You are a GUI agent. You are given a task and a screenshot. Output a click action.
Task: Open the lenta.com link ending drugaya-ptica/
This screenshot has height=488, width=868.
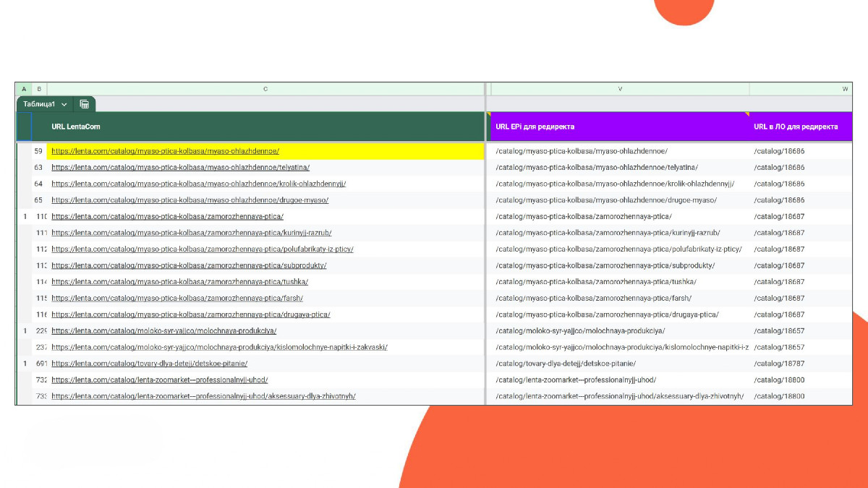pos(190,314)
